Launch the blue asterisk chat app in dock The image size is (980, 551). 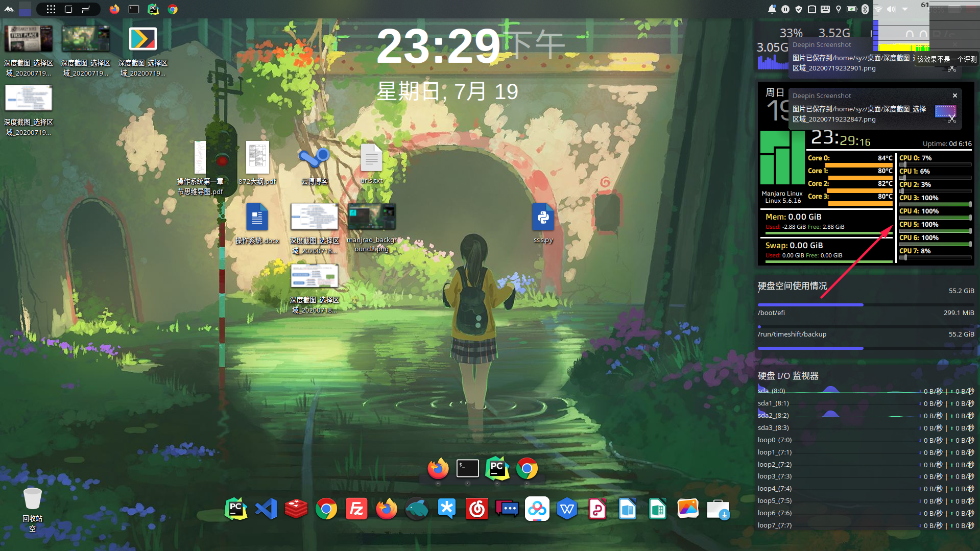click(x=447, y=509)
